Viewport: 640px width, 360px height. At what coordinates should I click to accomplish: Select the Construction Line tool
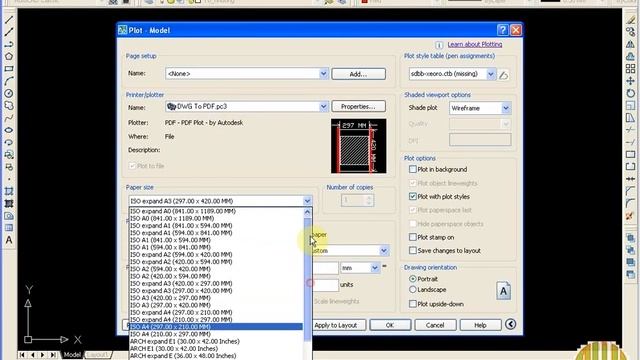pyautogui.click(x=9, y=32)
